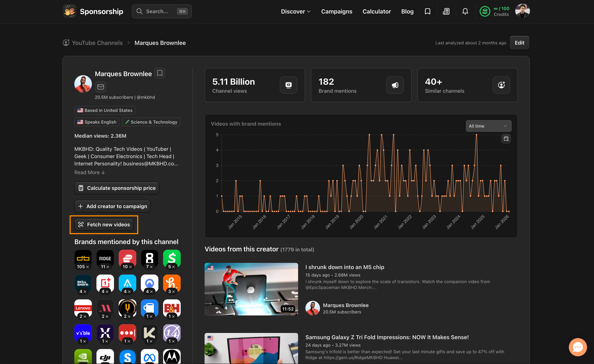
Task: Expand the Discover dropdown menu
Action: coord(296,11)
